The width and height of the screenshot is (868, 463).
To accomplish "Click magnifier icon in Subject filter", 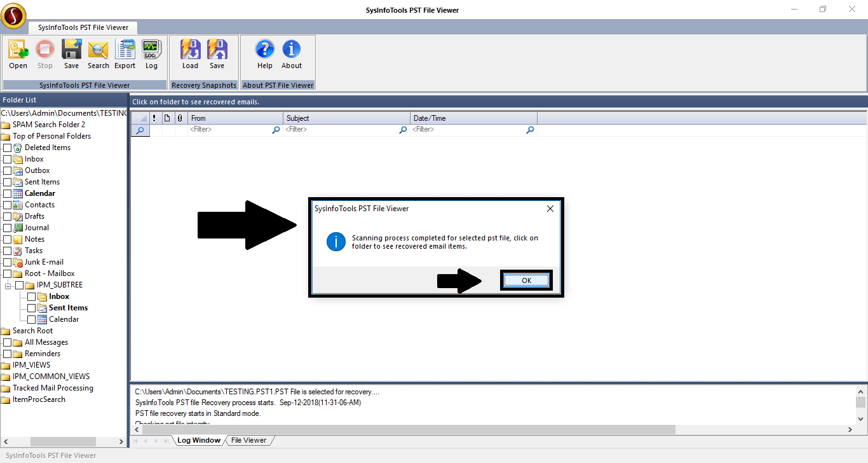I will [x=403, y=130].
